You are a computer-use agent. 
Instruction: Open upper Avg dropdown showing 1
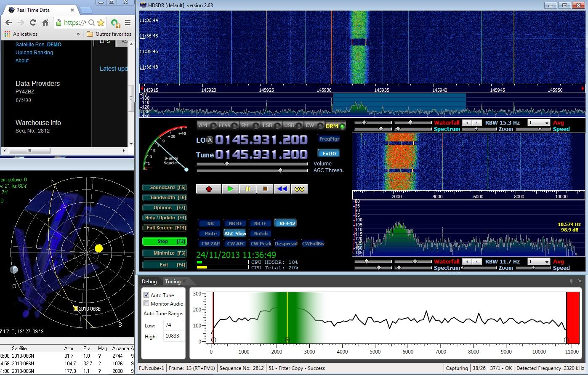[539, 123]
